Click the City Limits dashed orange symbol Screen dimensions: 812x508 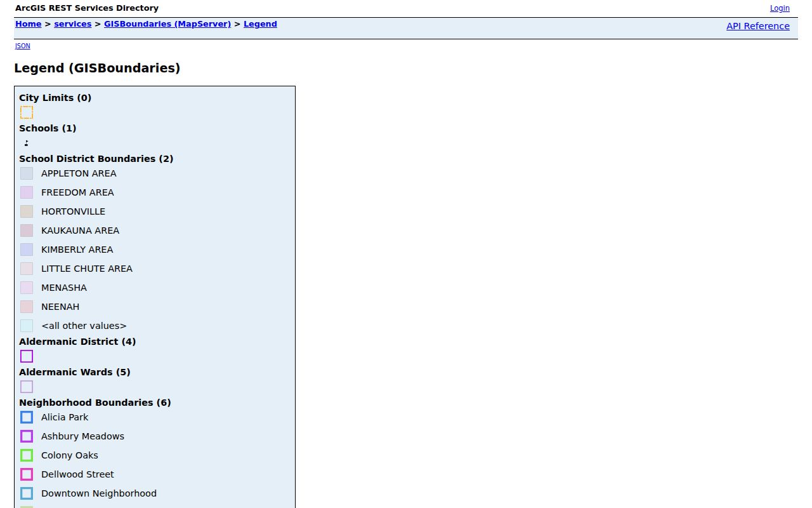click(x=27, y=112)
